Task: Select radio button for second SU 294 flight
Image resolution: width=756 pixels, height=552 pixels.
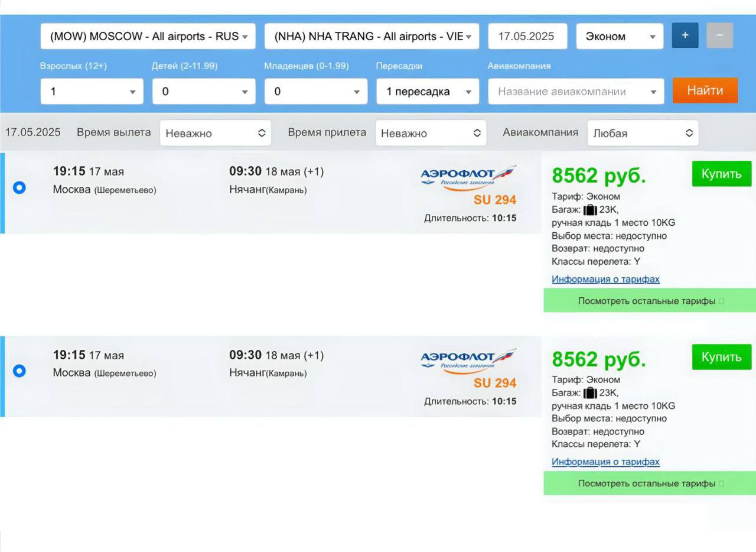Action: pos(19,371)
